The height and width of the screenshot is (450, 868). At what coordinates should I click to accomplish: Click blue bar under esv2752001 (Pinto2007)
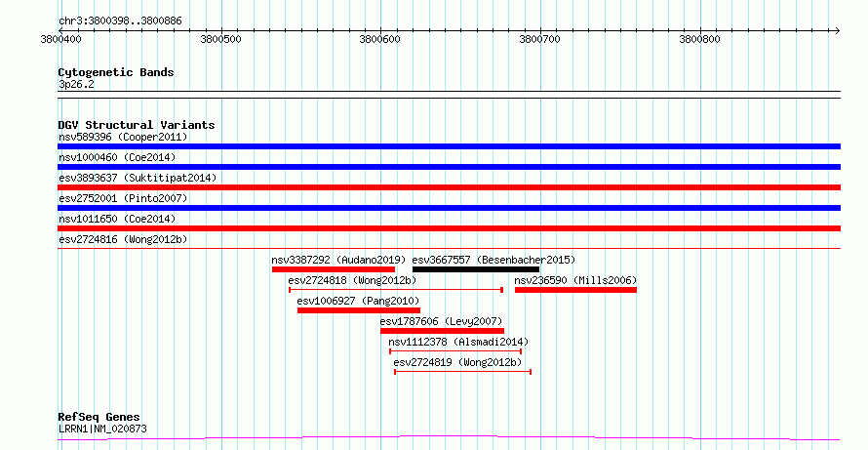coord(449,208)
